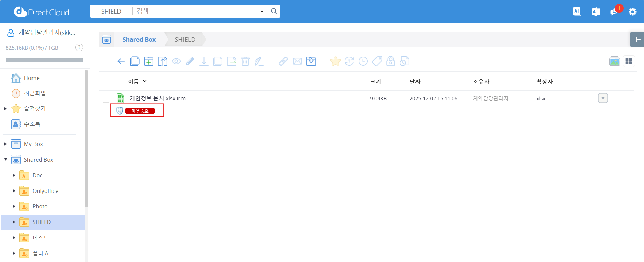Screen dimensions: 644x262
Task: Click the trash delete icon
Action: pyautogui.click(x=245, y=61)
